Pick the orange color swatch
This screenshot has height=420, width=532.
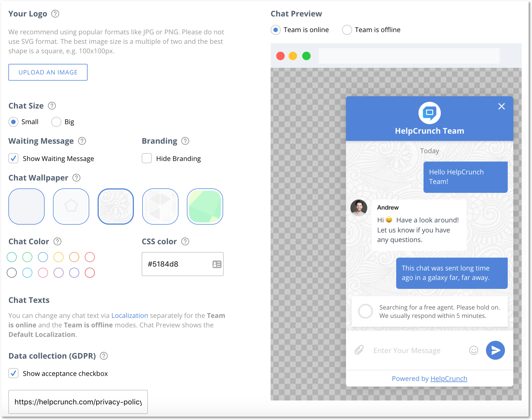click(74, 257)
